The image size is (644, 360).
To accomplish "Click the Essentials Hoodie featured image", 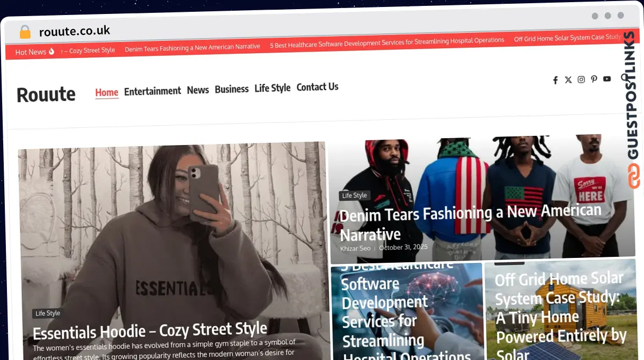I will (x=172, y=226).
